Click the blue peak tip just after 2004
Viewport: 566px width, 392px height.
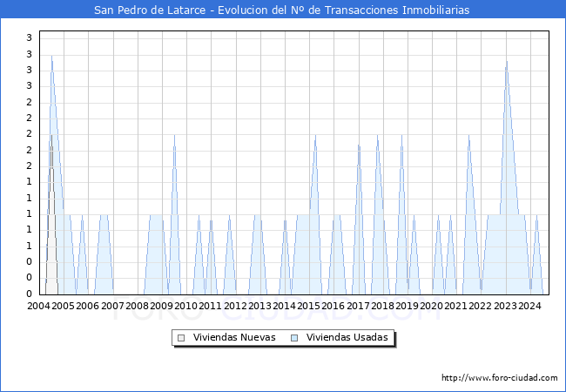pyautogui.click(x=52, y=57)
